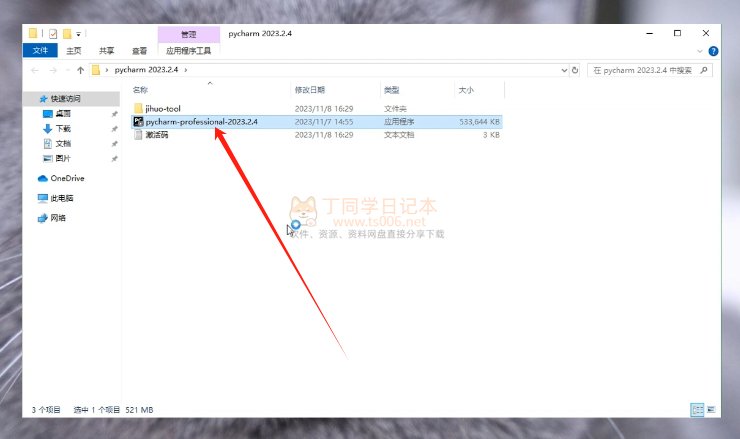Open 文档 in the navigation pane
Screen dimensions: 740x439
(63, 144)
